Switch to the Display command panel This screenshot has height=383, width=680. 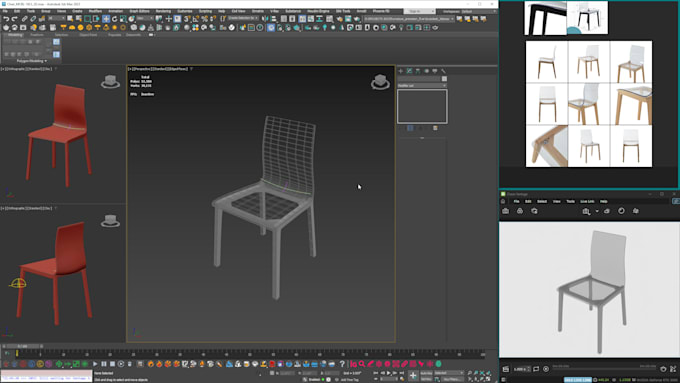tap(435, 71)
